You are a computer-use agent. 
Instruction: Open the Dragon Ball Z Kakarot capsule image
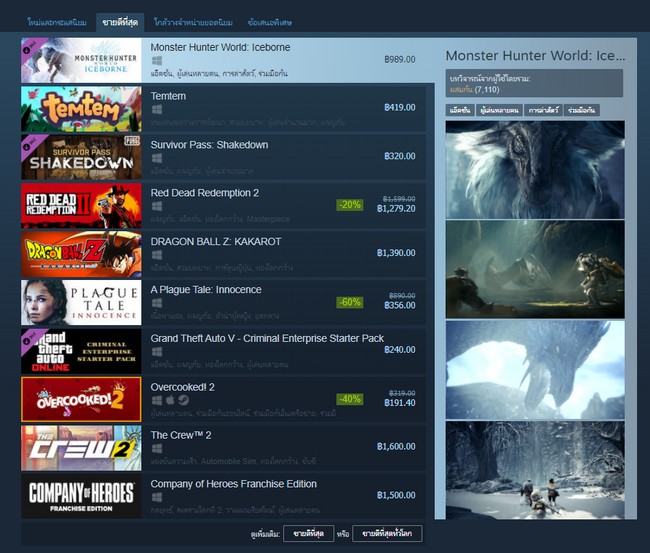point(81,255)
